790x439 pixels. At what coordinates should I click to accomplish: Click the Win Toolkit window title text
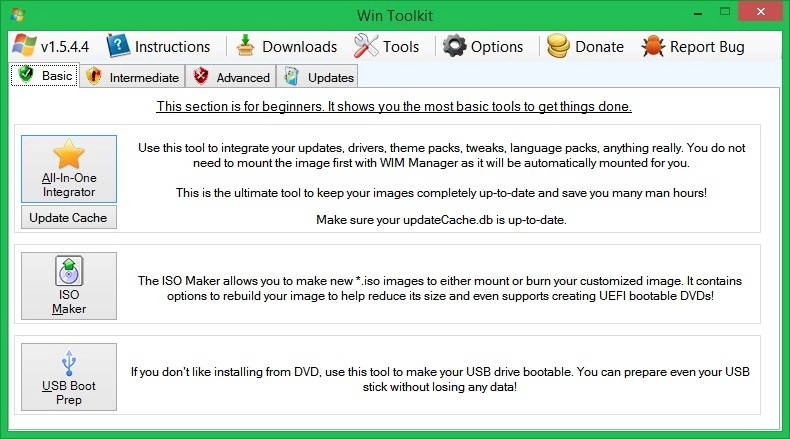[x=395, y=16]
